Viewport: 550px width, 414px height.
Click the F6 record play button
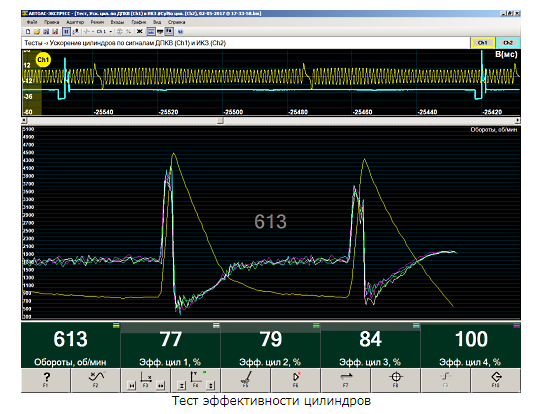pyautogui.click(x=296, y=380)
